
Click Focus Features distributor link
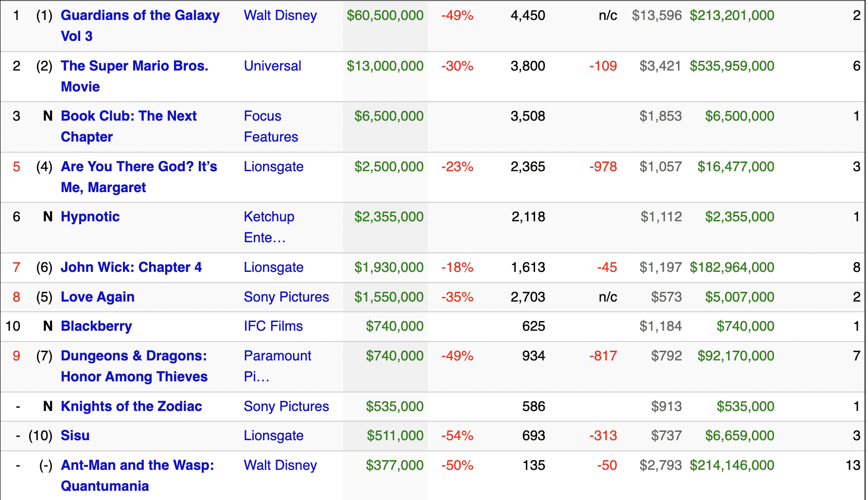271,126
